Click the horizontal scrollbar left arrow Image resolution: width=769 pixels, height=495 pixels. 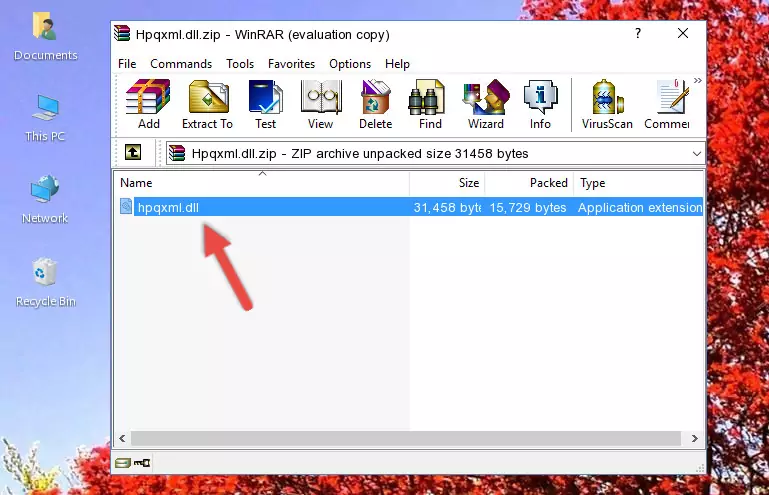pos(123,438)
